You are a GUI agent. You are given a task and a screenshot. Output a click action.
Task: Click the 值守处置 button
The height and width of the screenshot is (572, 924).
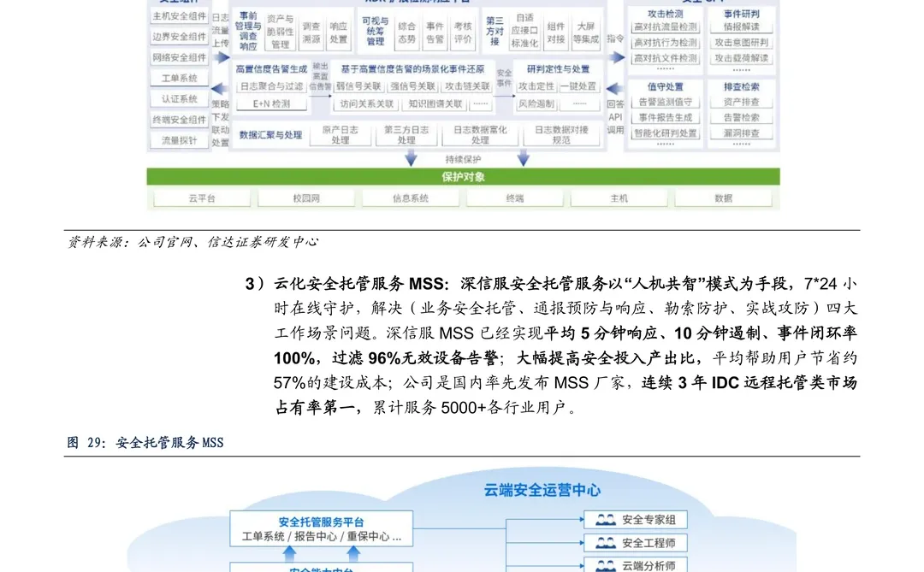pos(665,85)
